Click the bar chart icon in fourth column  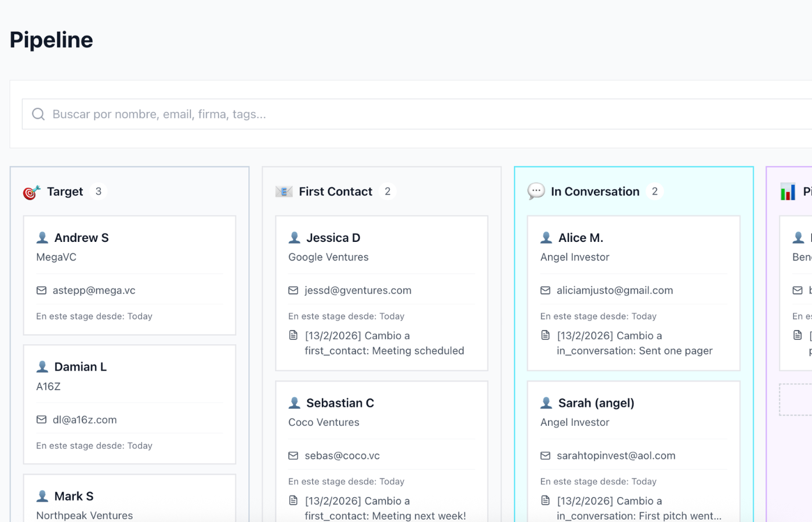tap(788, 192)
